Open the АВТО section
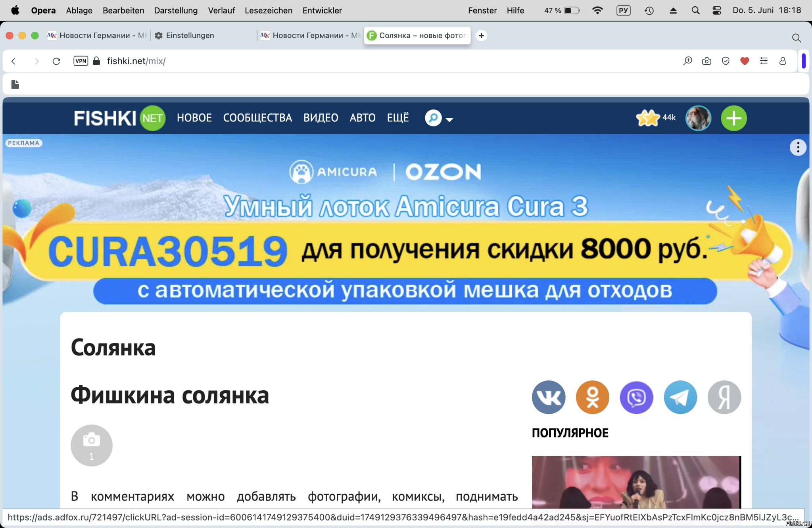The height and width of the screenshot is (528, 812). click(x=363, y=118)
